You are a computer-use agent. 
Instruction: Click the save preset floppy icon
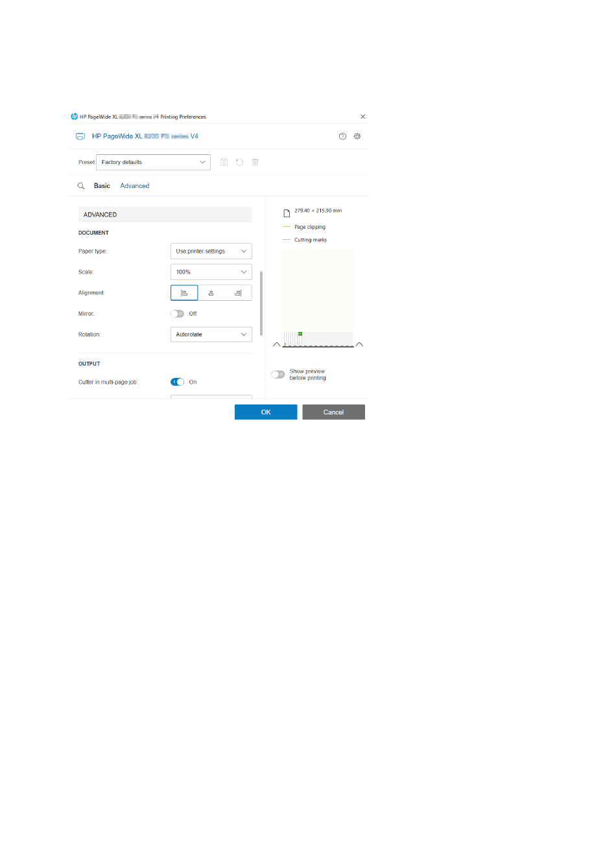click(224, 162)
